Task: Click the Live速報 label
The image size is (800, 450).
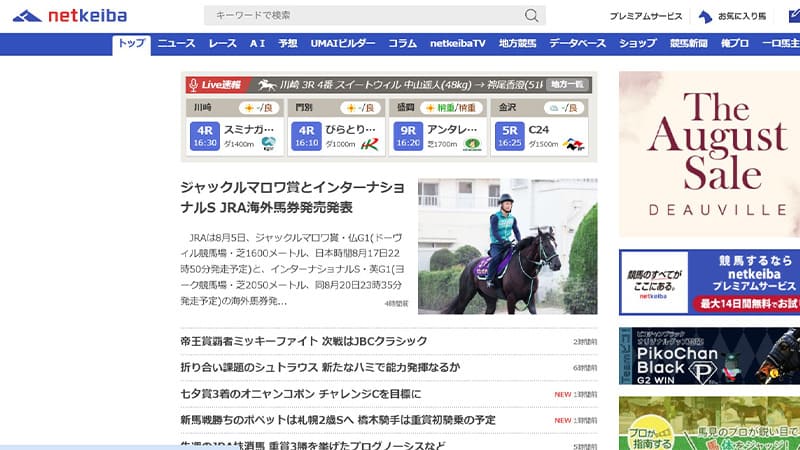Action: pyautogui.click(x=220, y=85)
